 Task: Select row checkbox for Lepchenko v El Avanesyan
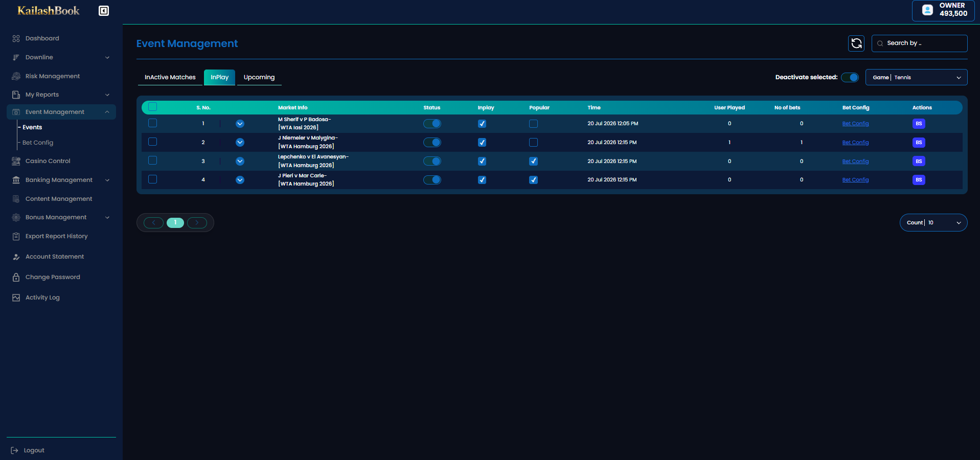(x=152, y=160)
